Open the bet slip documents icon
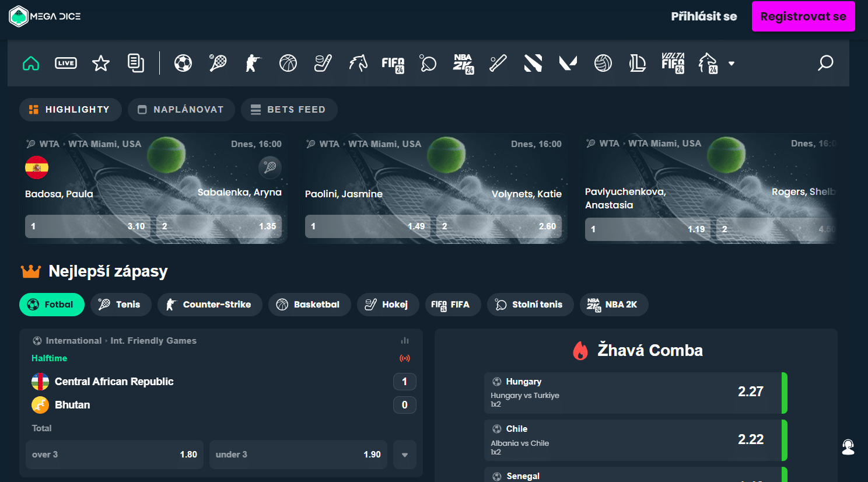The width and height of the screenshot is (868, 482). coord(136,63)
